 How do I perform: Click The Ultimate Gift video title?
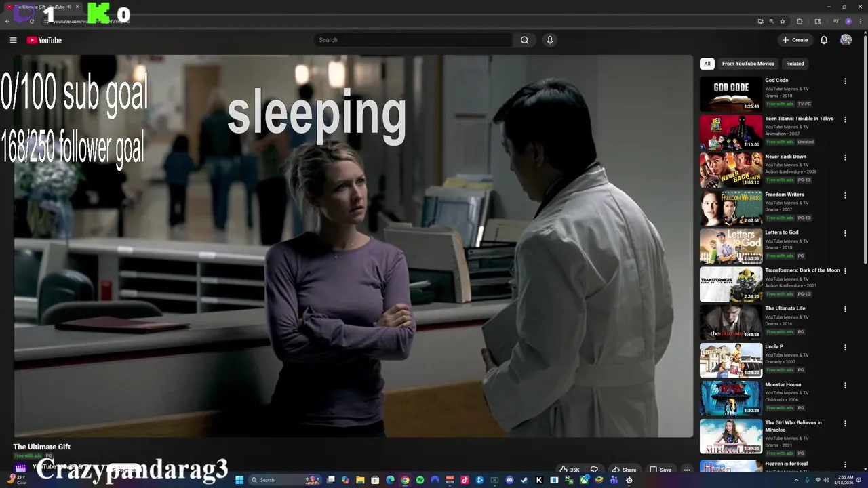point(42,447)
